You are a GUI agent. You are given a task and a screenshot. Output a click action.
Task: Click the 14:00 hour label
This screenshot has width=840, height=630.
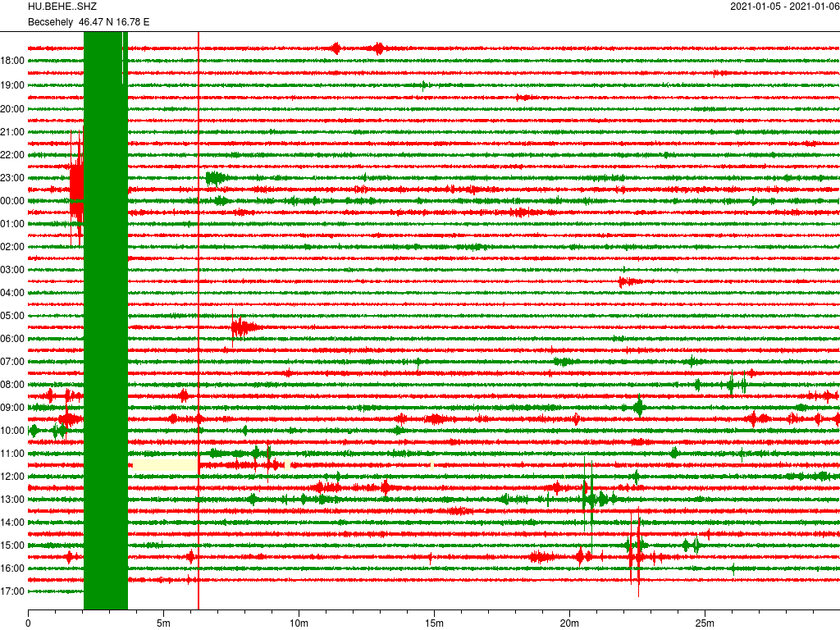12,522
